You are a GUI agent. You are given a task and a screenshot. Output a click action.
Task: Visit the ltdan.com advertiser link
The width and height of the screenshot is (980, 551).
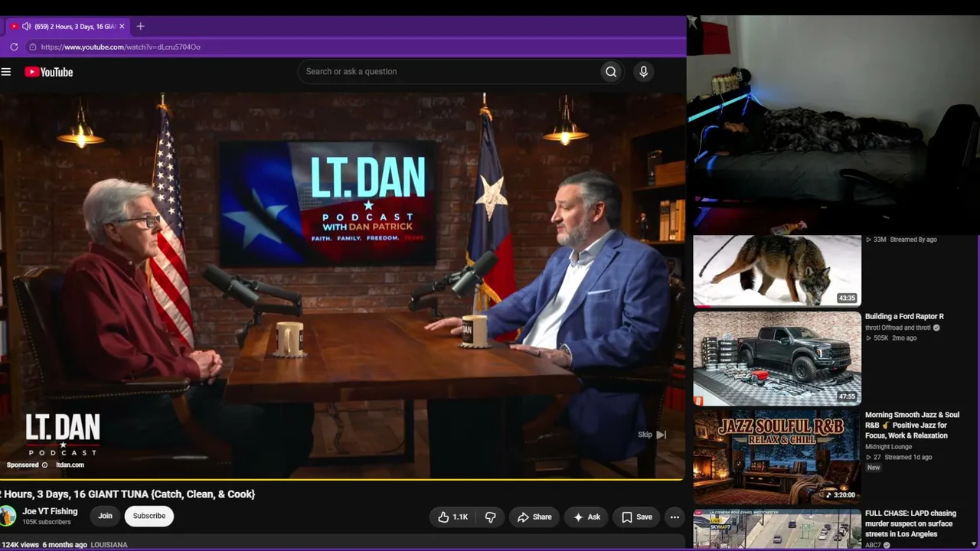70,465
